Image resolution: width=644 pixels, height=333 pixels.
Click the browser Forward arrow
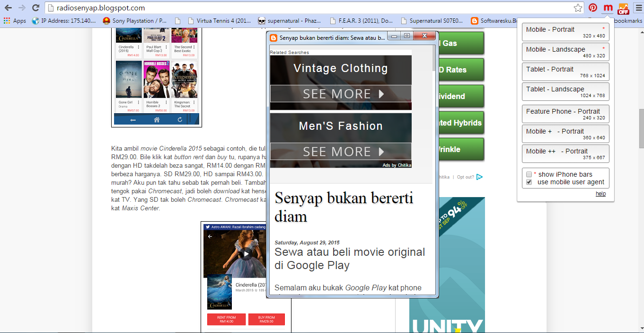coord(22,8)
